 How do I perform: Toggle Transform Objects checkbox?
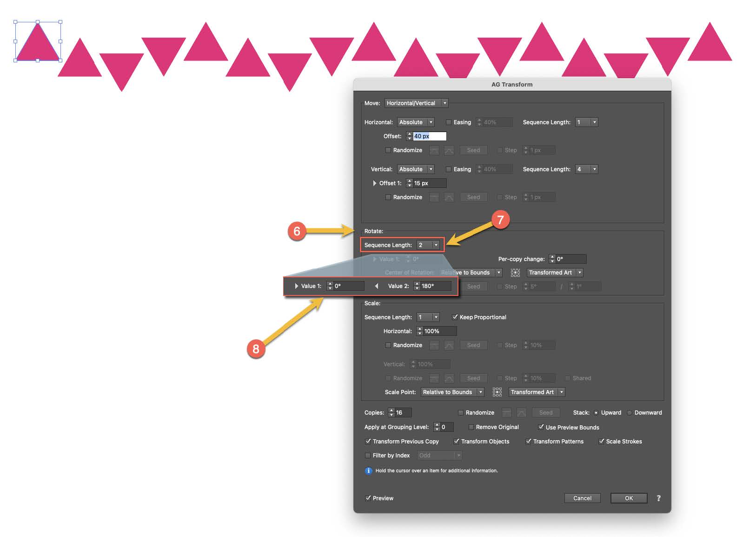click(x=456, y=441)
